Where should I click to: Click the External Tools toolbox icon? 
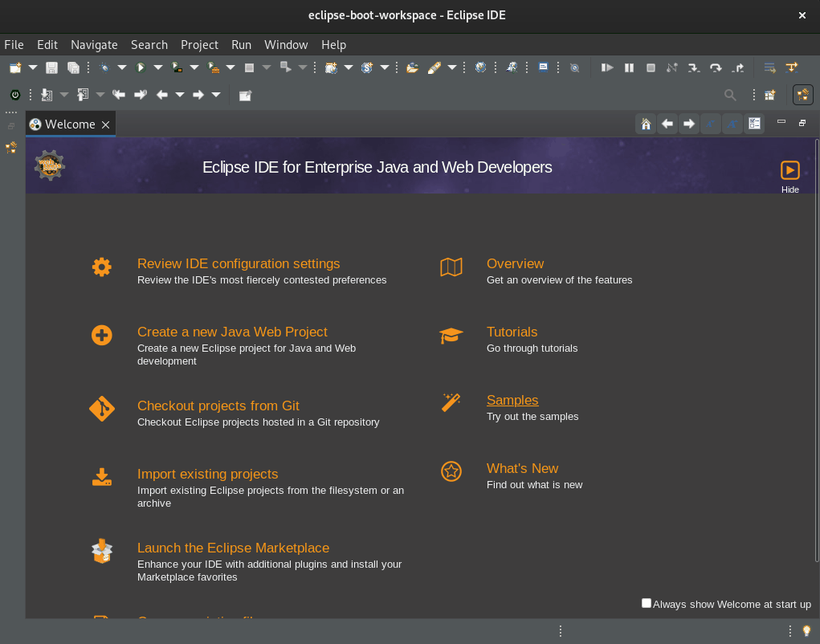tap(214, 67)
